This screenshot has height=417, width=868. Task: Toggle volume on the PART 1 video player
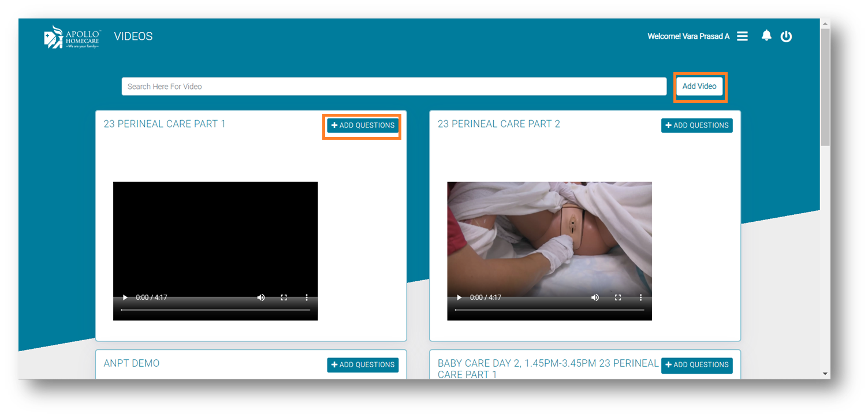261,297
